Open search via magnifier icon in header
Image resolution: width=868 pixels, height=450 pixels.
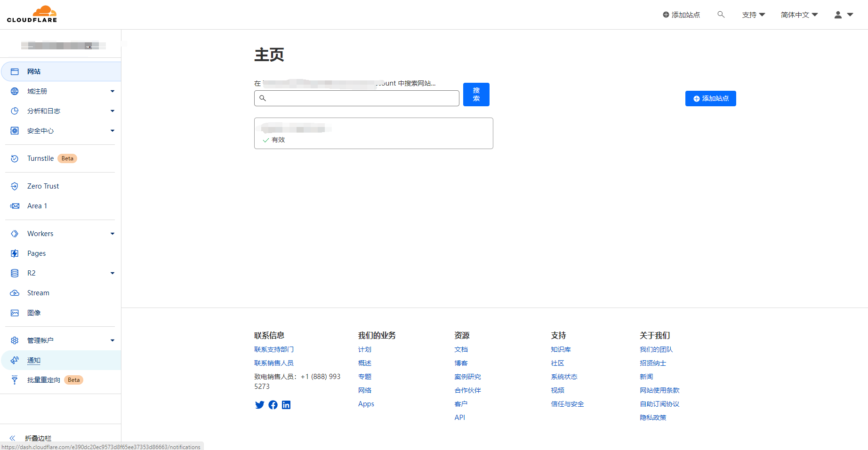point(721,15)
